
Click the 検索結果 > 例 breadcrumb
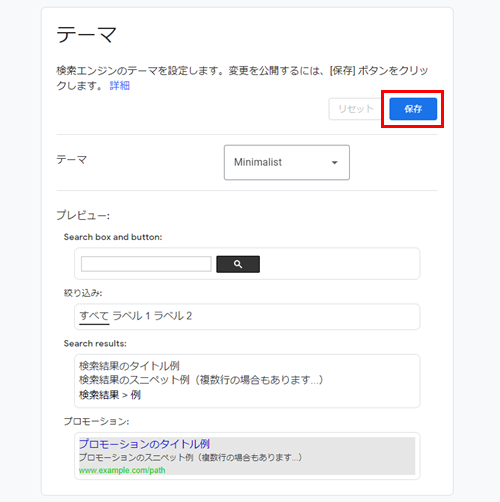(x=110, y=395)
